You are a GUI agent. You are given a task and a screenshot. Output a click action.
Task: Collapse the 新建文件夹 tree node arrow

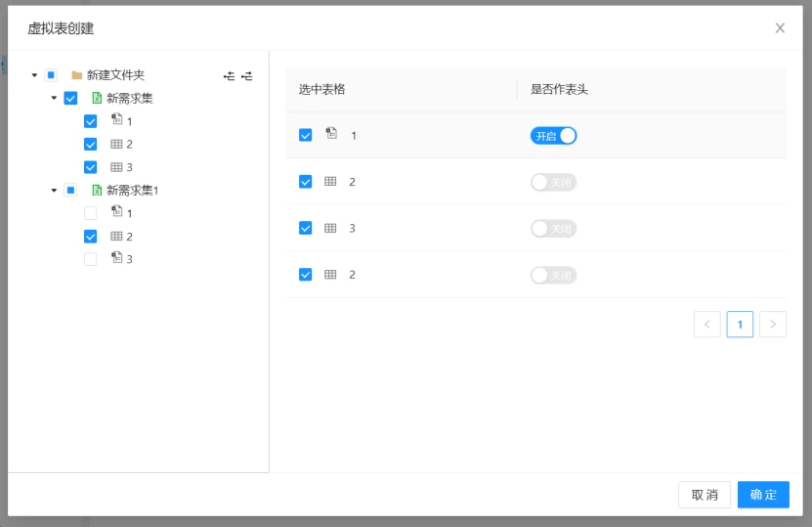pos(34,75)
